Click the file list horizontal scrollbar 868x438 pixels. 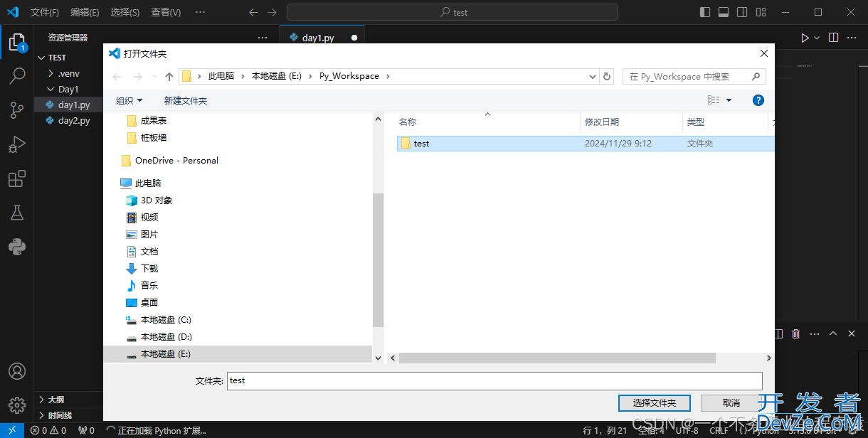click(x=556, y=358)
